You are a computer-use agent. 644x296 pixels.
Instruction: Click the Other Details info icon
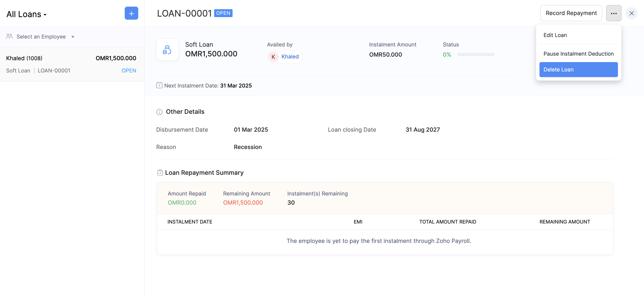pos(159,112)
